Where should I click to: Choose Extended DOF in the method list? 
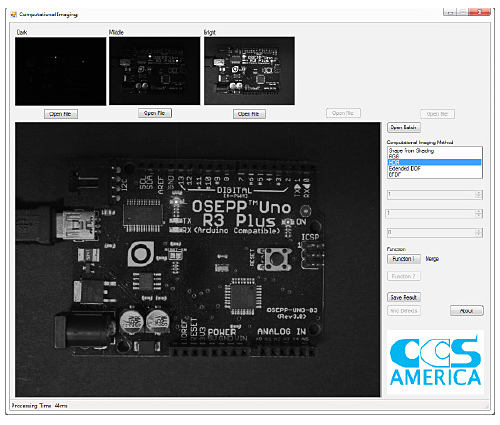tap(435, 168)
